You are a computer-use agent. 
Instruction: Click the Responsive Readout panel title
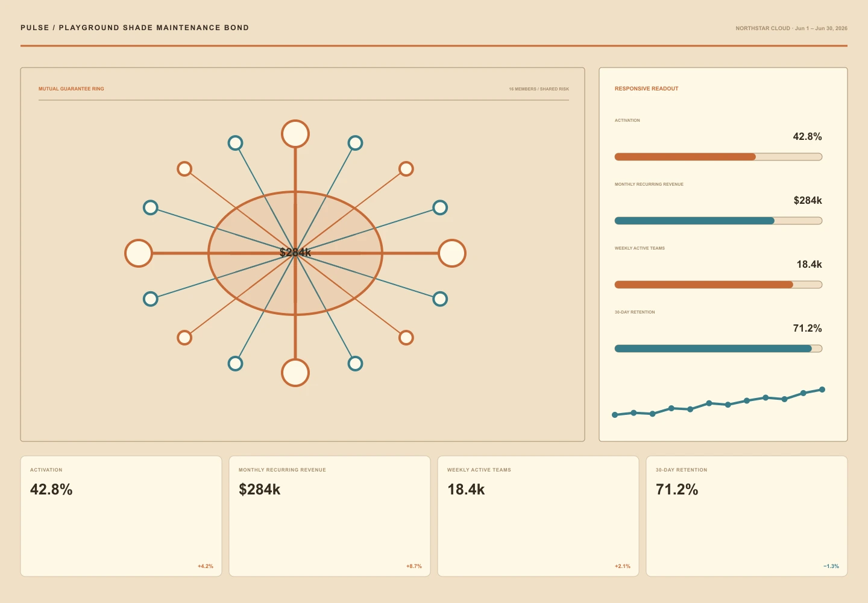pos(646,89)
